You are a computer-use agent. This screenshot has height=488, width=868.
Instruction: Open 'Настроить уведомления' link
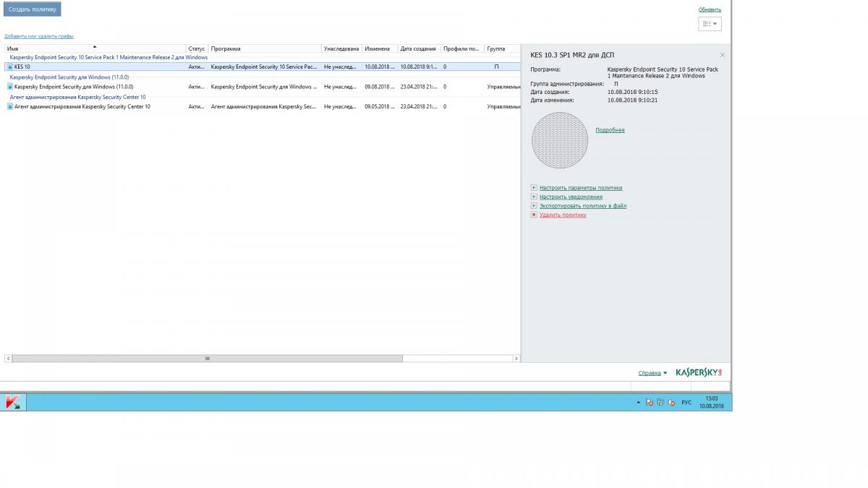[x=571, y=197]
